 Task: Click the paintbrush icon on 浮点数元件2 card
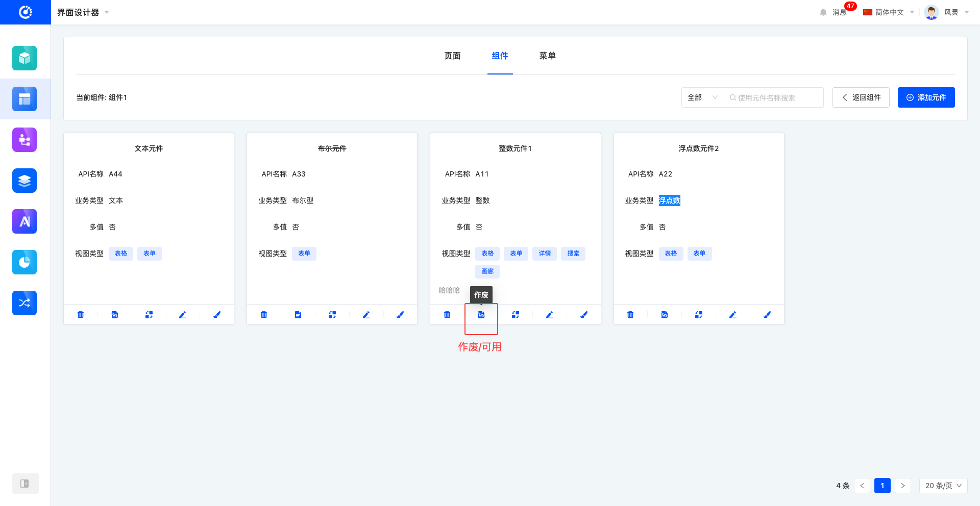767,315
